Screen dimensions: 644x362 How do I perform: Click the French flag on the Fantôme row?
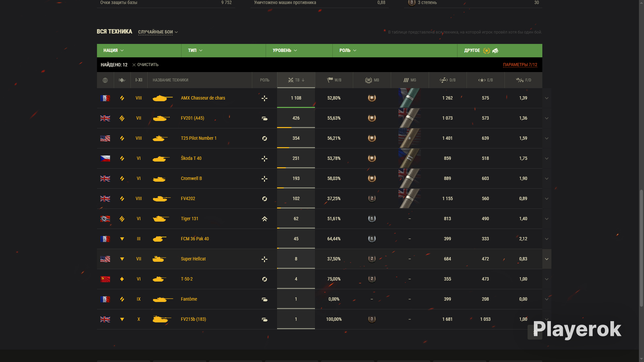coord(105,299)
